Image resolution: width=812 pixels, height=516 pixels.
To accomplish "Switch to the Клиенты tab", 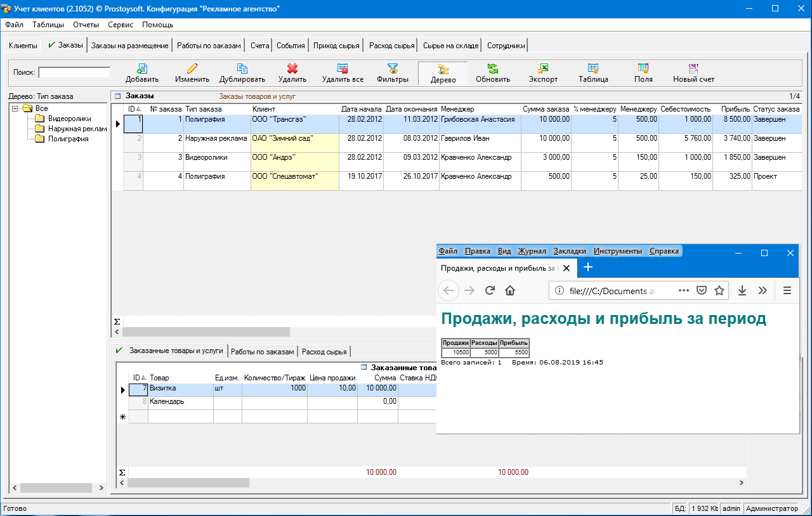I will click(x=23, y=46).
